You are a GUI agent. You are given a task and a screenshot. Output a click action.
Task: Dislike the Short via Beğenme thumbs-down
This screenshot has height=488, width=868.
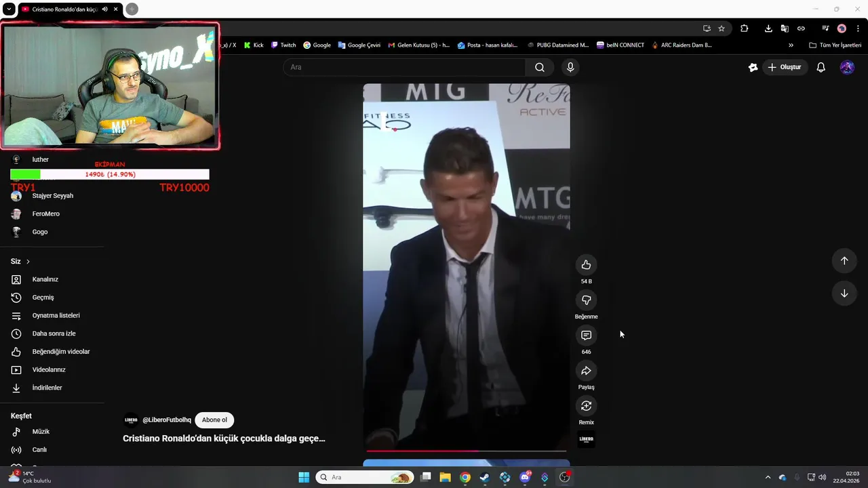(586, 300)
